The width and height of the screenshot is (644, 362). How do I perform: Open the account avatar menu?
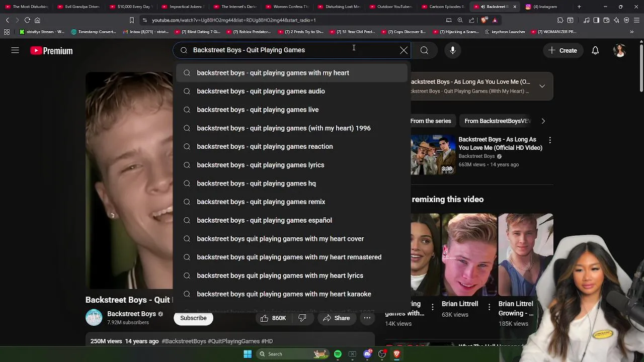[x=619, y=50]
